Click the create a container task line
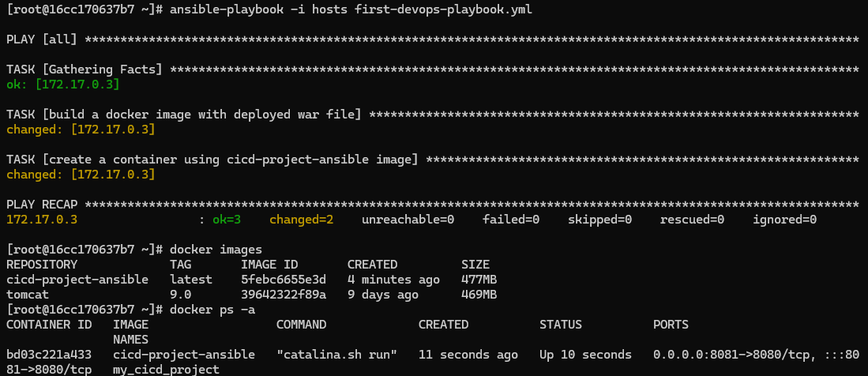The width and height of the screenshot is (868, 376). coord(212,160)
